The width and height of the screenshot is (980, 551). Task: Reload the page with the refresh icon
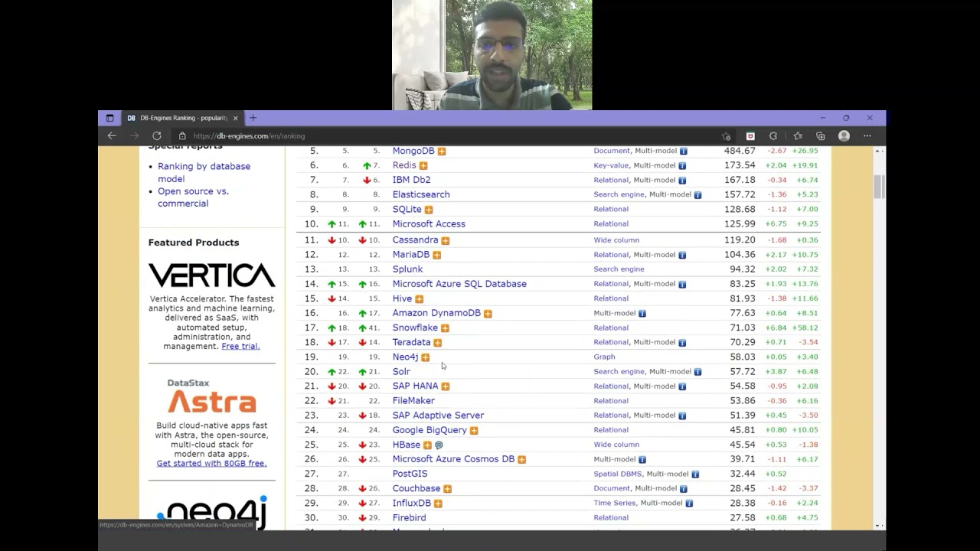click(x=157, y=135)
